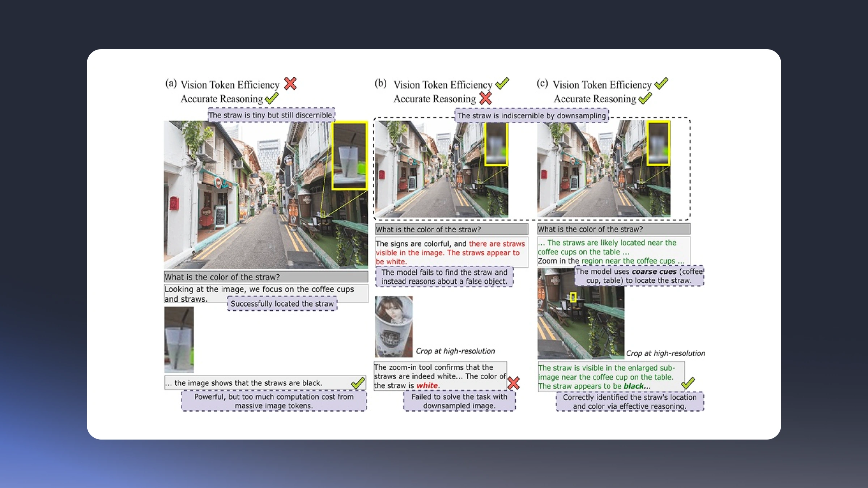The image size is (868, 488).
Task: Click 'Powerful, but too much computation cost' note
Action: [x=274, y=401]
